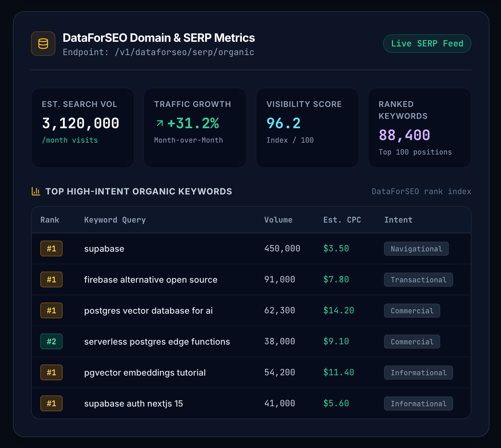This screenshot has width=501, height=448.
Task: Click the $9.10 CPC value
Action: click(x=336, y=341)
